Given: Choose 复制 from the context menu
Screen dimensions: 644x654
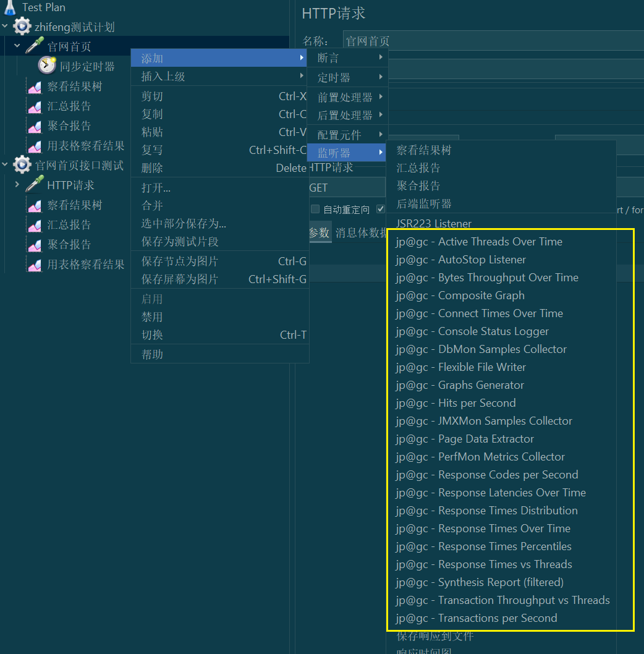Looking at the screenshot, I should click(220, 114).
